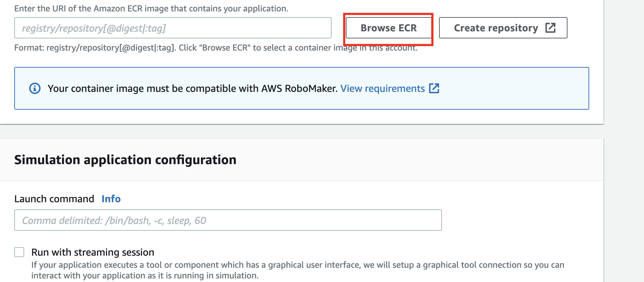644x282 pixels.
Task: Click into the Launch command text field
Action: [x=228, y=220]
